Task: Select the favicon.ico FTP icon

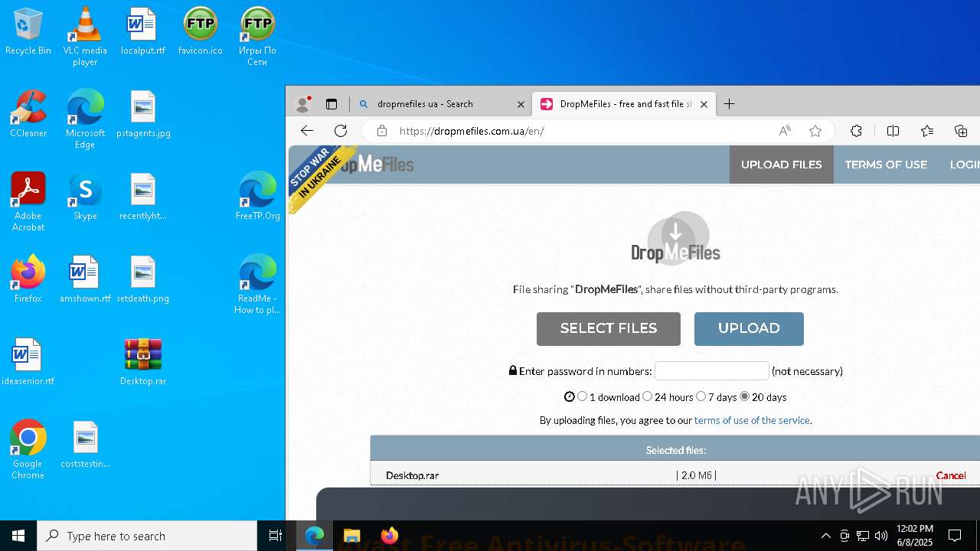Action: click(x=201, y=31)
